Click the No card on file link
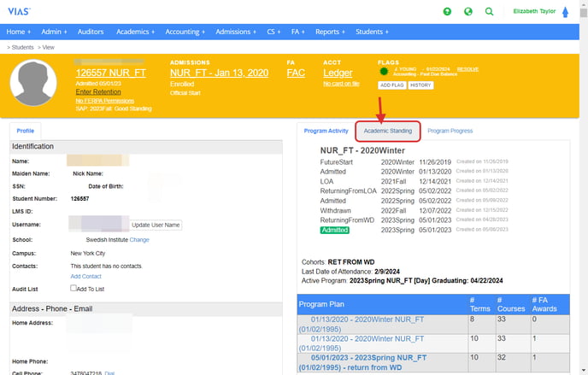The image size is (588, 375). (341, 84)
